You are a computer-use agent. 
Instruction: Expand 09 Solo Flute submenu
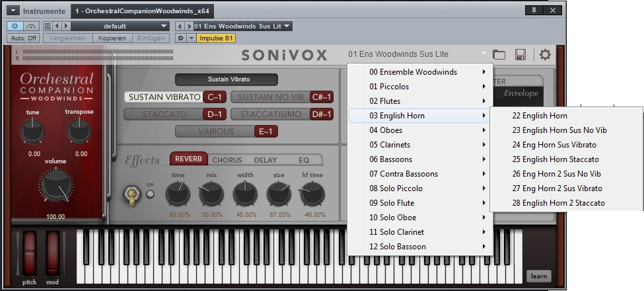coord(419,203)
